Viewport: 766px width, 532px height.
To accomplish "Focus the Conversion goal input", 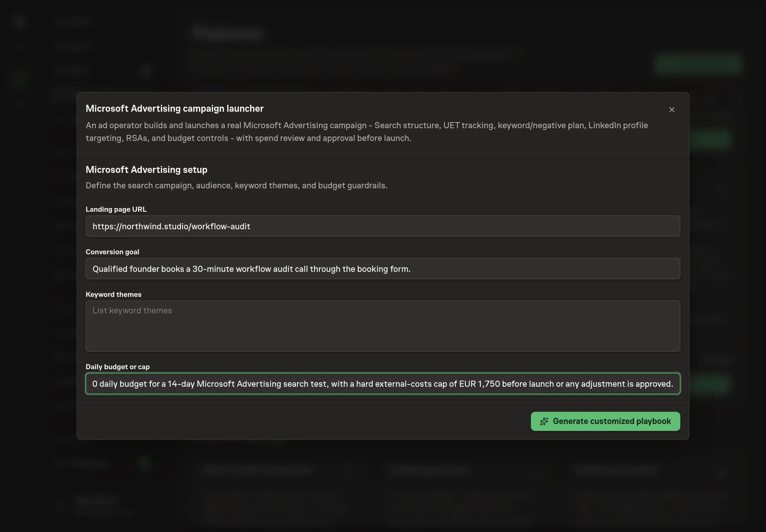I will (383, 269).
